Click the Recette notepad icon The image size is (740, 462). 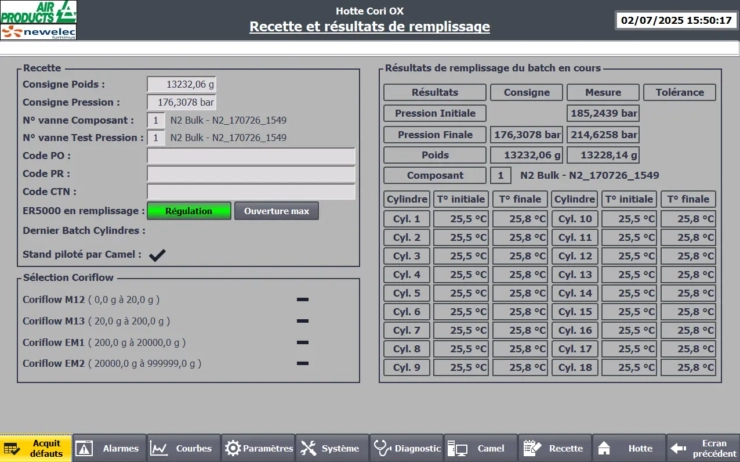pyautogui.click(x=531, y=448)
